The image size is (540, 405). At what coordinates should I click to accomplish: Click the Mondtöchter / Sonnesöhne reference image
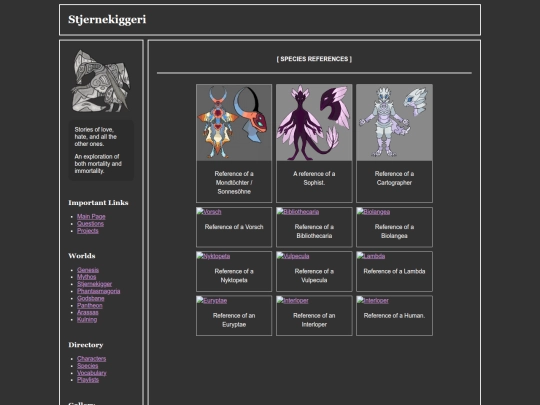point(234,123)
